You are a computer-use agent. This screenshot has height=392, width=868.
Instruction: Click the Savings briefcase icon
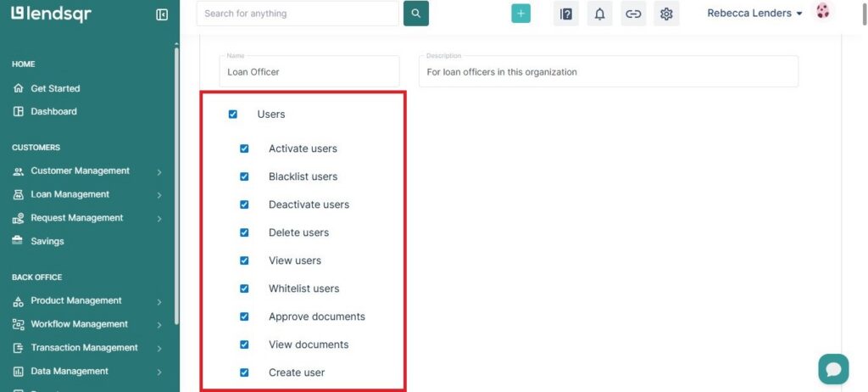click(x=18, y=241)
